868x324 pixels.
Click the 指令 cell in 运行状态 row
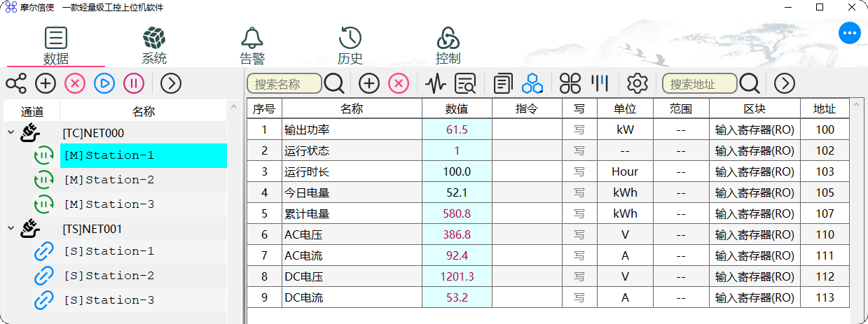[527, 150]
